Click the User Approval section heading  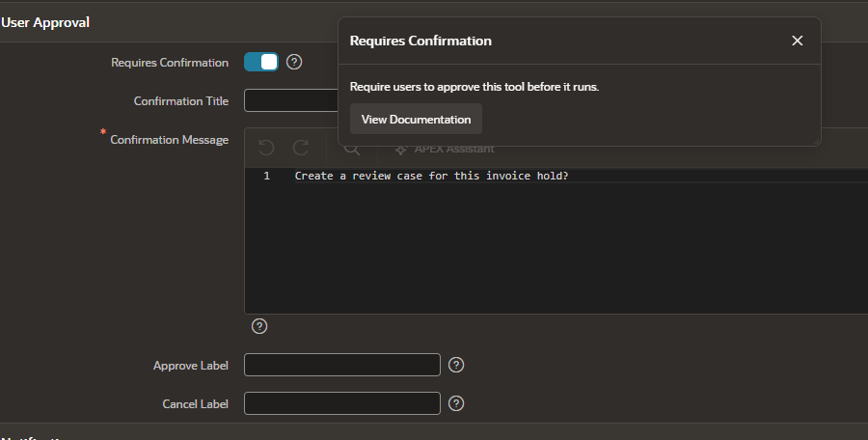coord(44,22)
